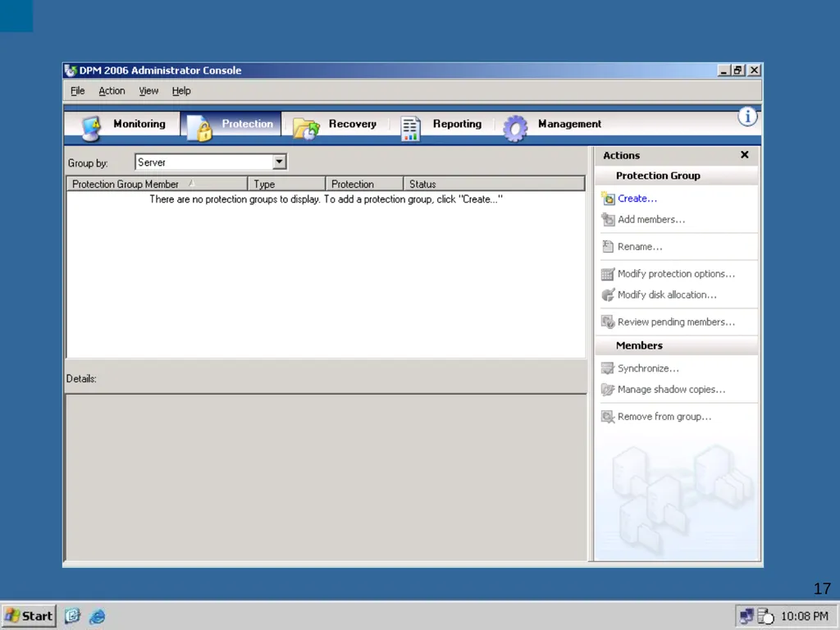Open the Windows Start menu
The width and height of the screenshot is (840, 630).
point(30,616)
